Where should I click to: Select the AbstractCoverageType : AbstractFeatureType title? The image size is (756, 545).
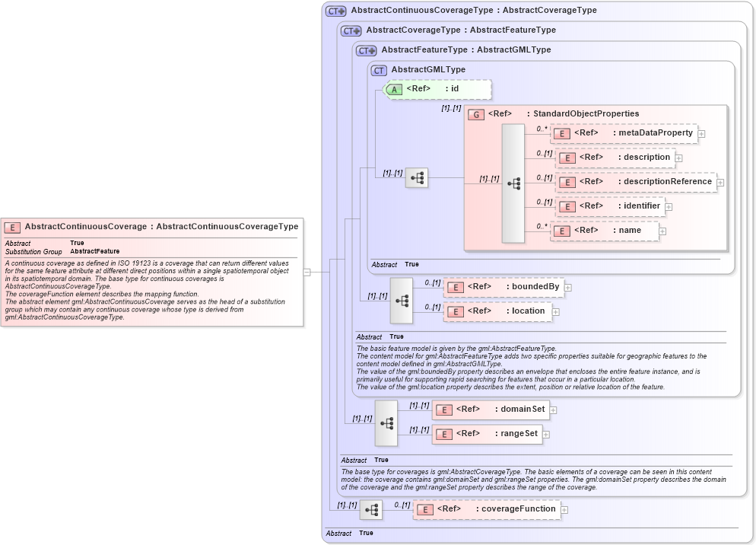click(x=461, y=30)
